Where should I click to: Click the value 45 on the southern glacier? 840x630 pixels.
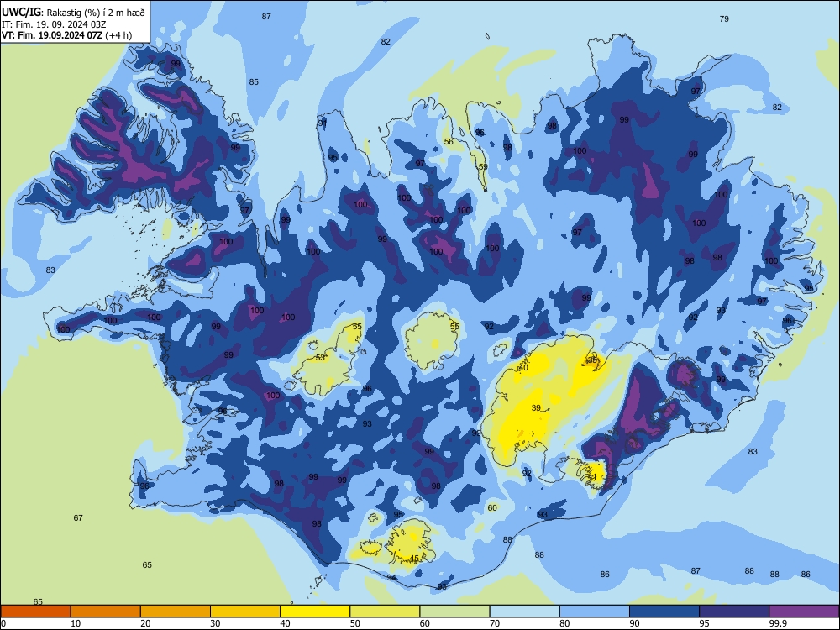[414, 559]
